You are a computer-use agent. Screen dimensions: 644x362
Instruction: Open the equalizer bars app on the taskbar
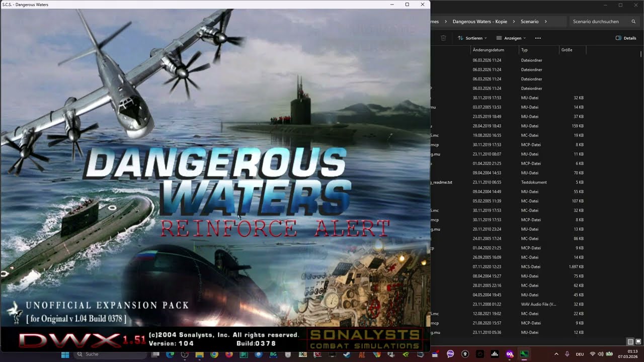tap(495, 354)
